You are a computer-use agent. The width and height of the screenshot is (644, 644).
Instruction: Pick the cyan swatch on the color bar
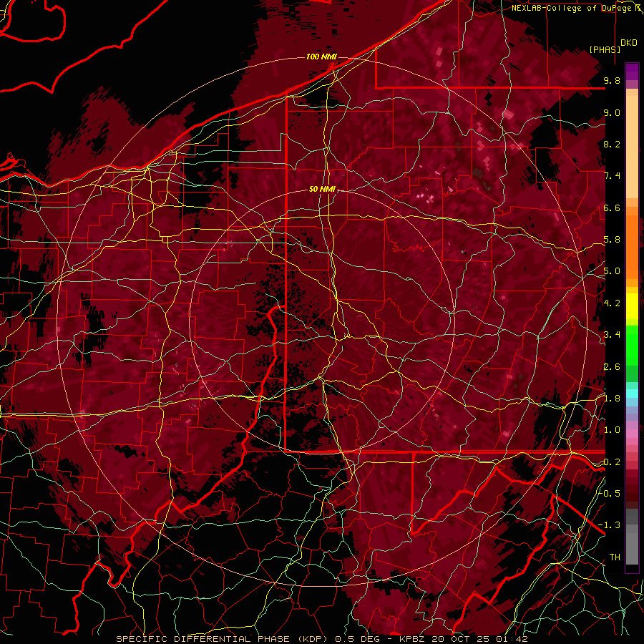click(632, 394)
